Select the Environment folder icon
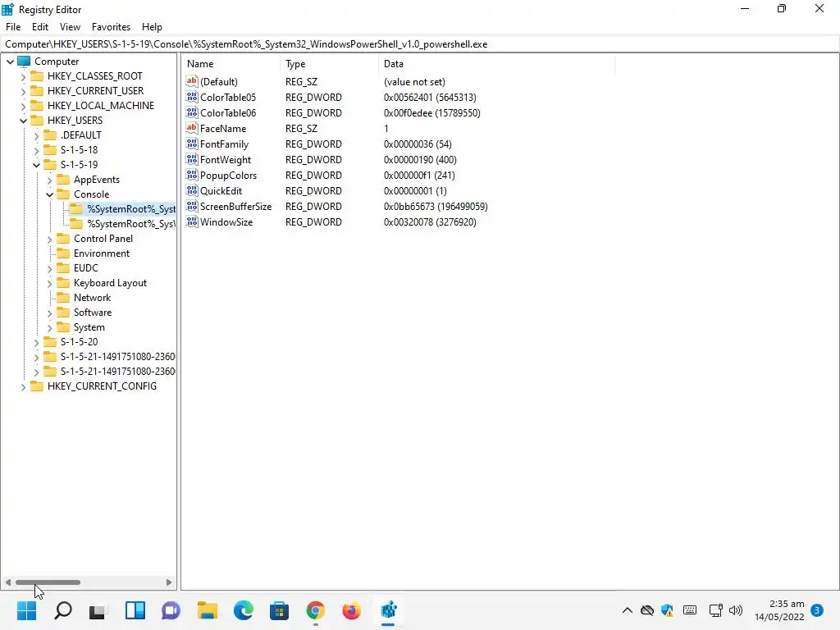 point(62,253)
